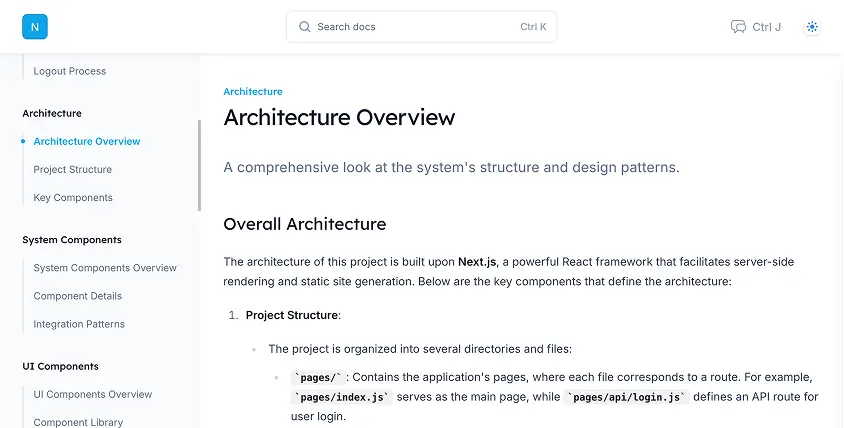Go to Key Components page
The image size is (844, 428).
73,198
